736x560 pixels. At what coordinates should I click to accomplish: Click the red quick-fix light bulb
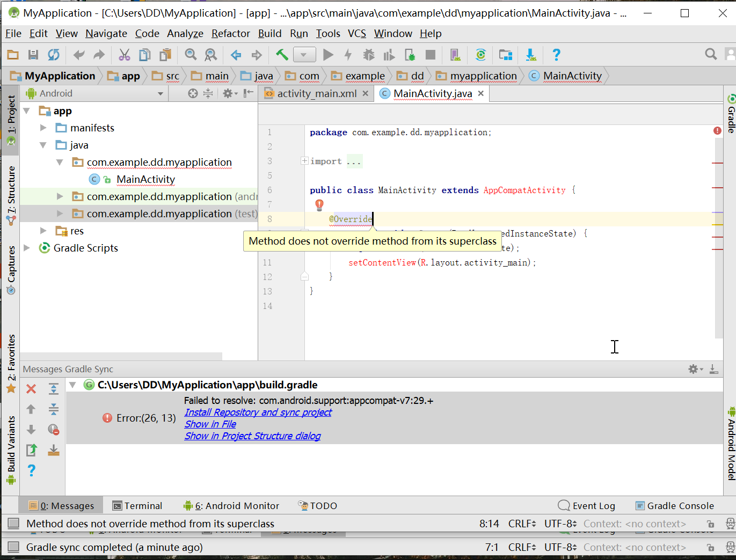click(319, 204)
